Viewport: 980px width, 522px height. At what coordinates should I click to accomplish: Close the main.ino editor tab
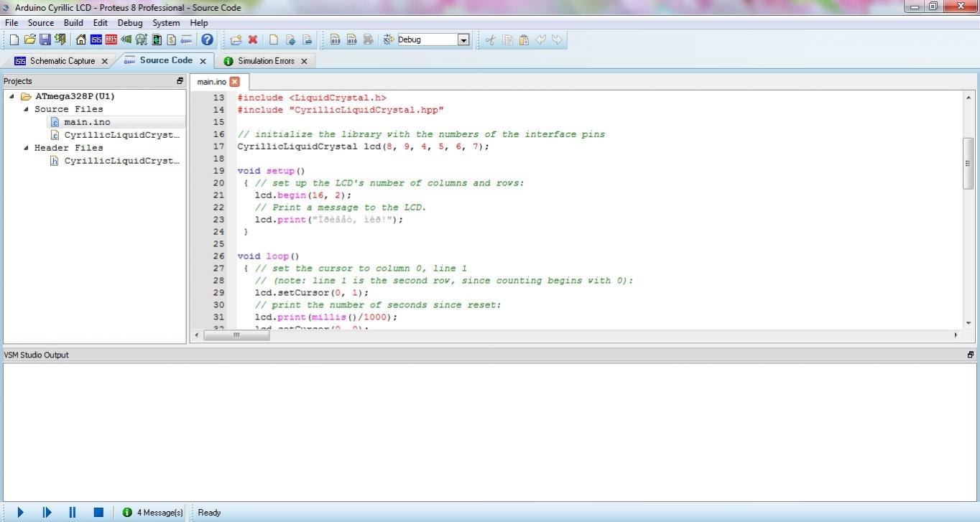coord(234,82)
